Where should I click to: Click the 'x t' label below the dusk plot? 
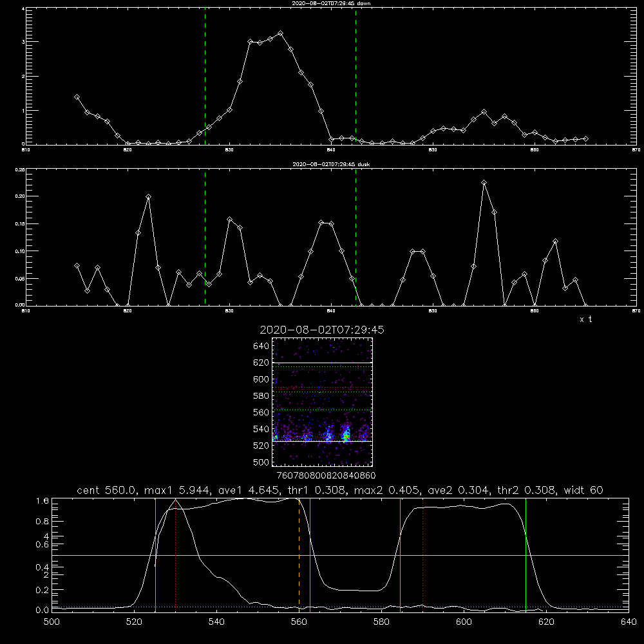click(585, 319)
